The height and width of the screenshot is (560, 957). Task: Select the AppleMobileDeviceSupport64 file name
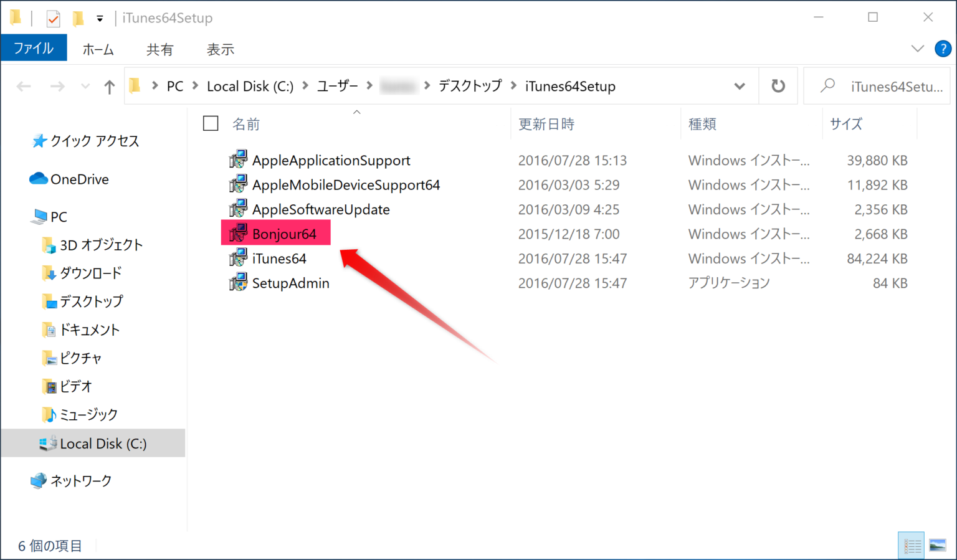[346, 184]
